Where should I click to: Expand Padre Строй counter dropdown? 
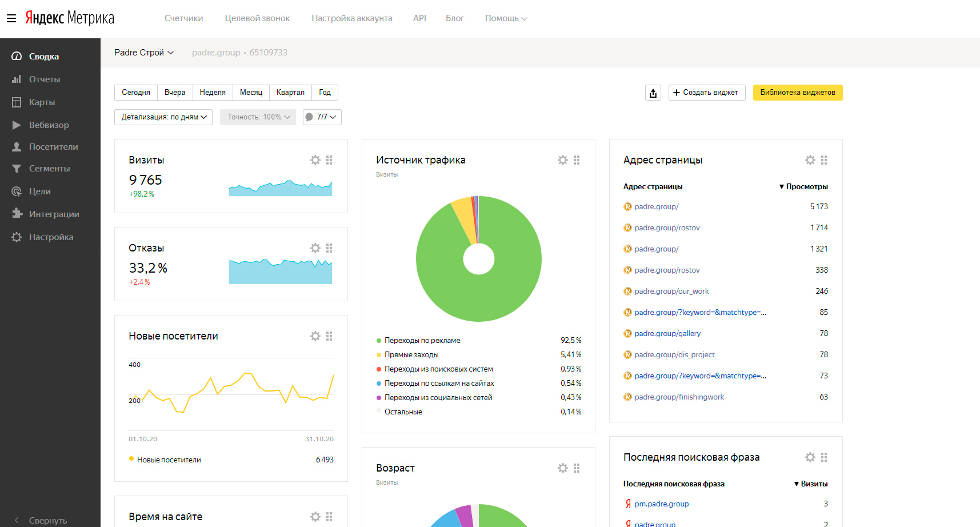[144, 53]
